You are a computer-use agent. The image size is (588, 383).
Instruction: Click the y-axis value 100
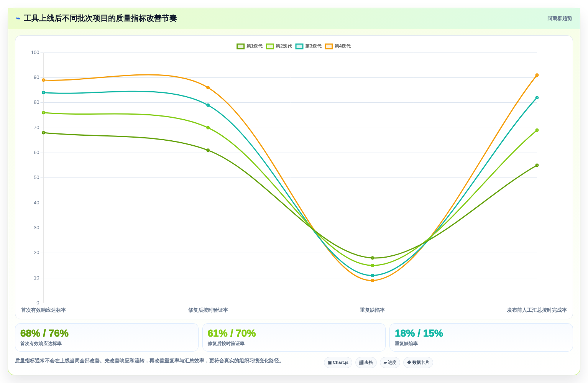tap(35, 53)
